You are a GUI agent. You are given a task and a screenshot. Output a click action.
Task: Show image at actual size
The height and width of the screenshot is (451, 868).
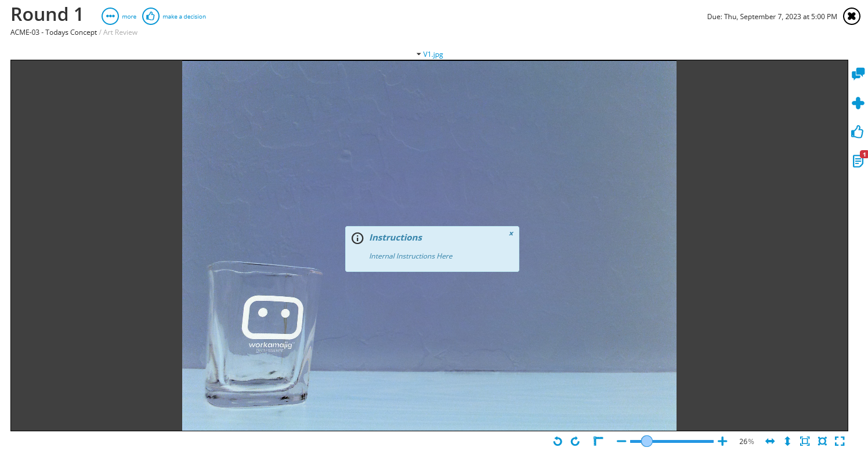822,441
